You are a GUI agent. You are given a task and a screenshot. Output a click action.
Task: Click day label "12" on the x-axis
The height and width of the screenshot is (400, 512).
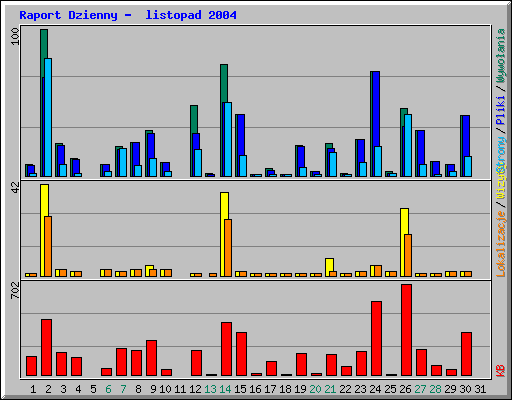(195, 389)
